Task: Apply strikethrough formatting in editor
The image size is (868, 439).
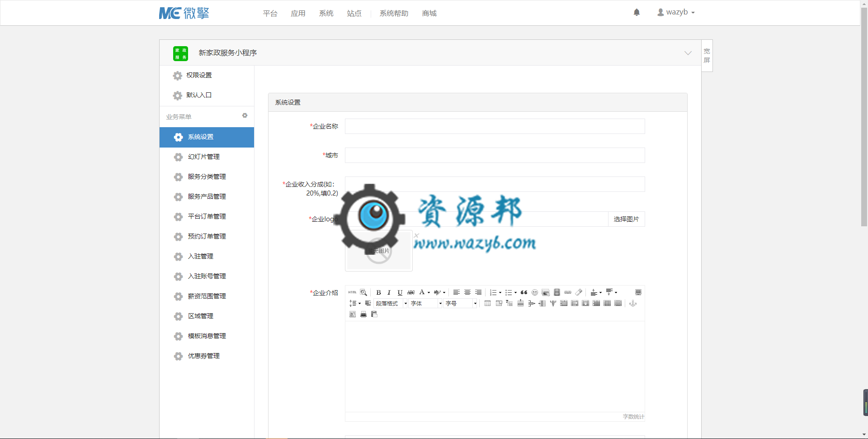Action: coord(411,292)
